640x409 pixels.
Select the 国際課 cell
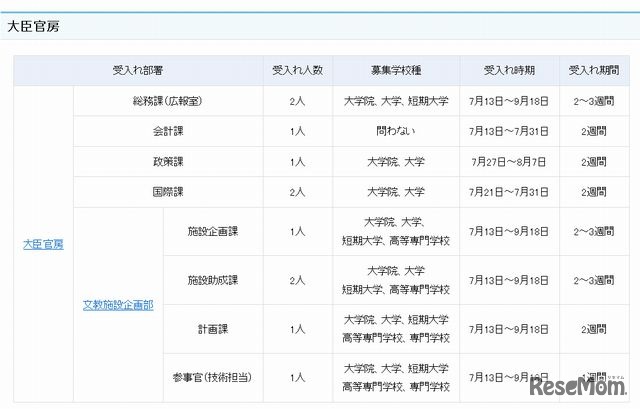[x=168, y=192]
